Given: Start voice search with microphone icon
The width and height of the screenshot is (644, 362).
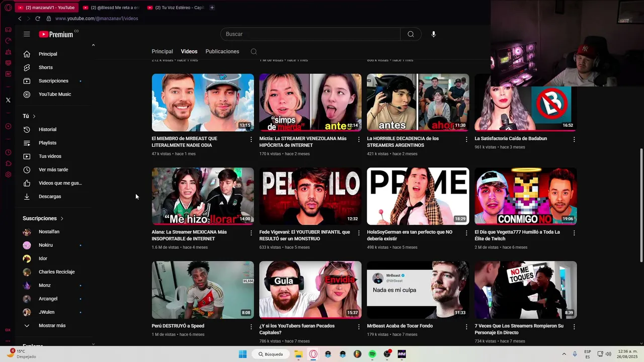Looking at the screenshot, I should click(434, 34).
